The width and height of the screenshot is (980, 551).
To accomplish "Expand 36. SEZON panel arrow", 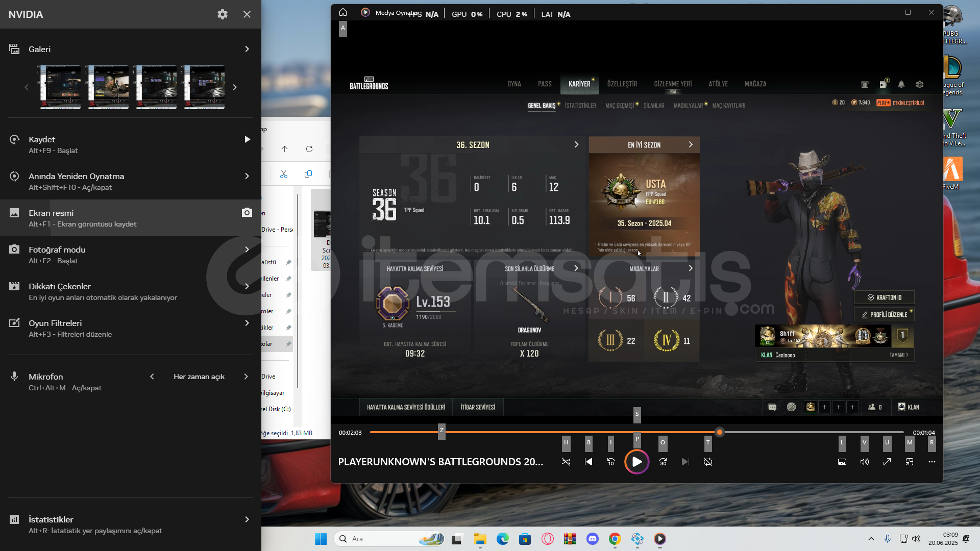I will 576,145.
